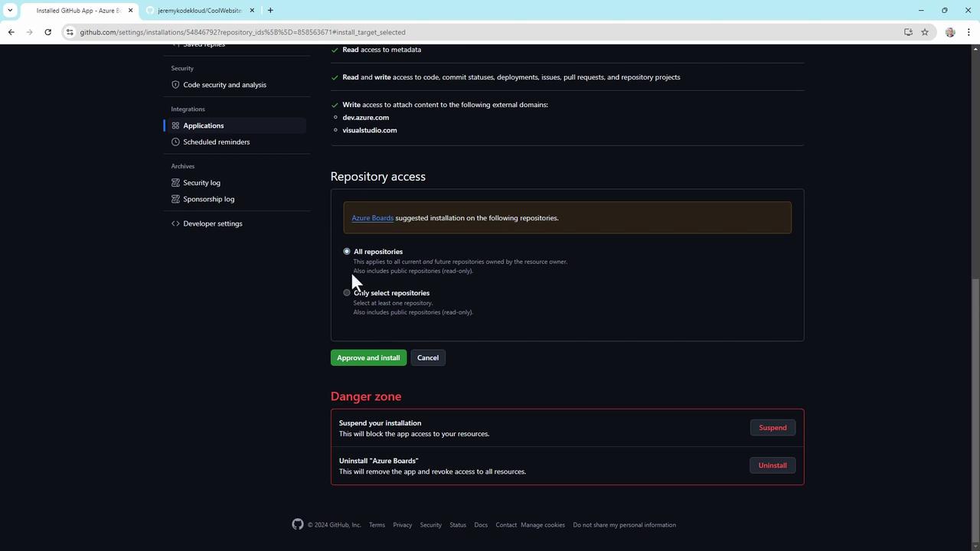
Task: Click the Archives sidebar section label
Action: point(183,166)
